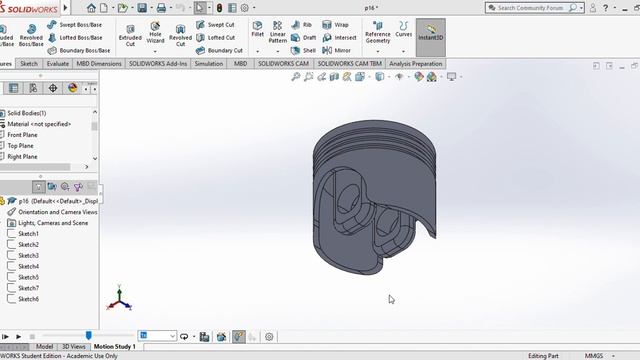
Task: Select the Swept Boss/Base tool
Action: tap(75, 25)
